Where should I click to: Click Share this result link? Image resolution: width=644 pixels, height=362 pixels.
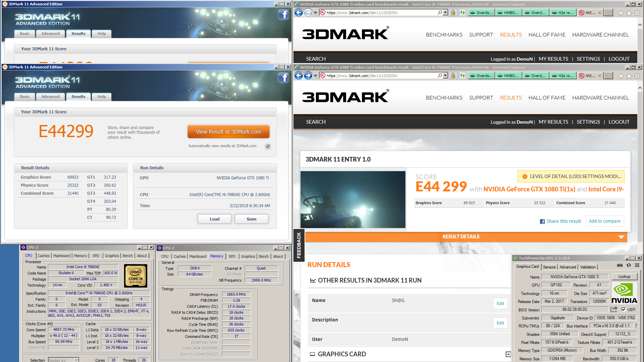(x=560, y=222)
